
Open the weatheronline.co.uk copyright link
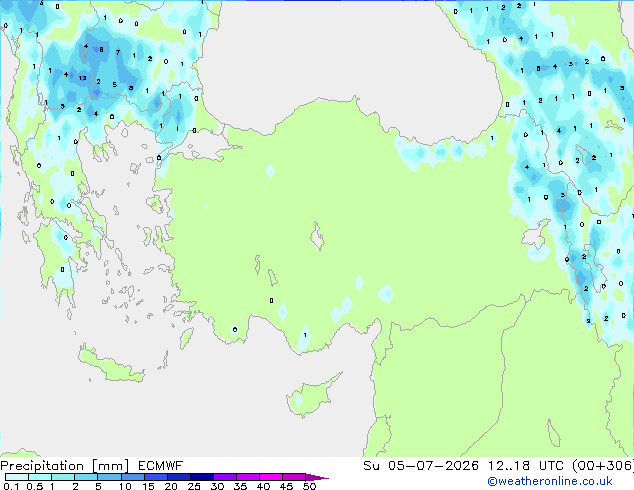550,481
